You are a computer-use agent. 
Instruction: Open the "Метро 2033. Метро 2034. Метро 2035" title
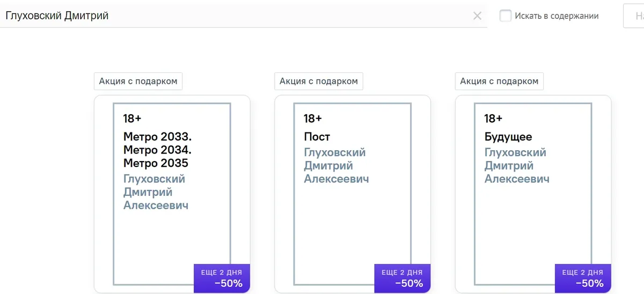(157, 150)
